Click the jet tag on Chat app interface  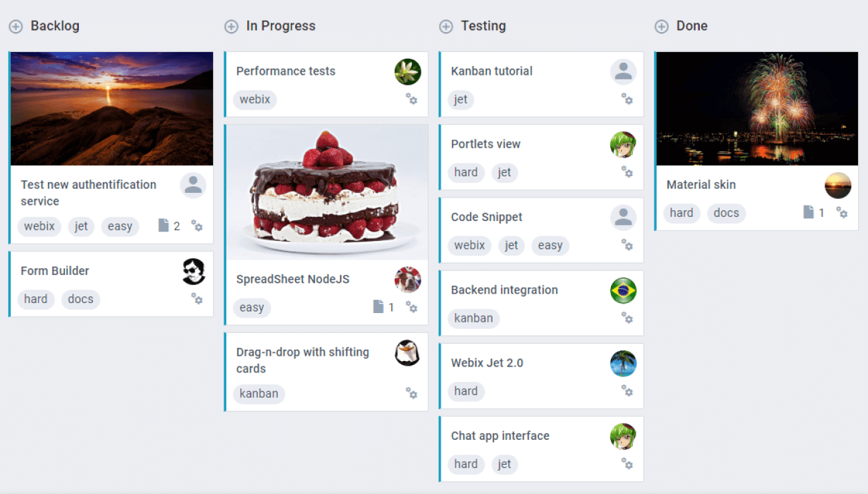point(505,463)
